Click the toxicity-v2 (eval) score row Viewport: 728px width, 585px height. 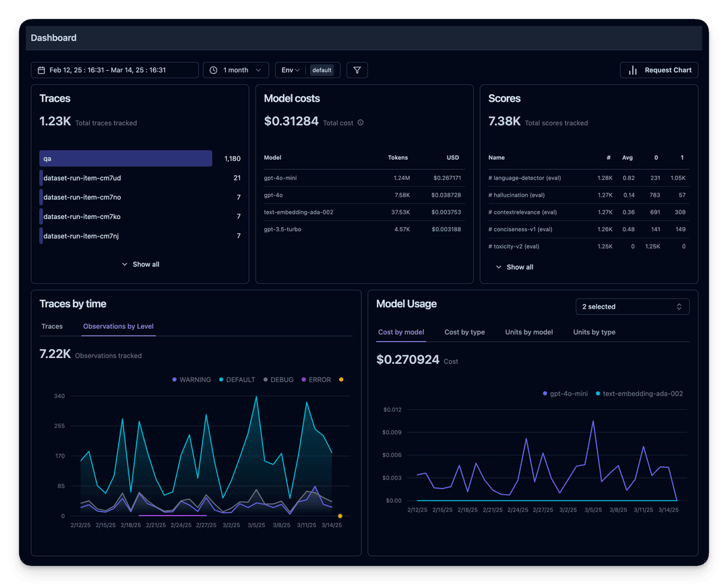pos(588,247)
